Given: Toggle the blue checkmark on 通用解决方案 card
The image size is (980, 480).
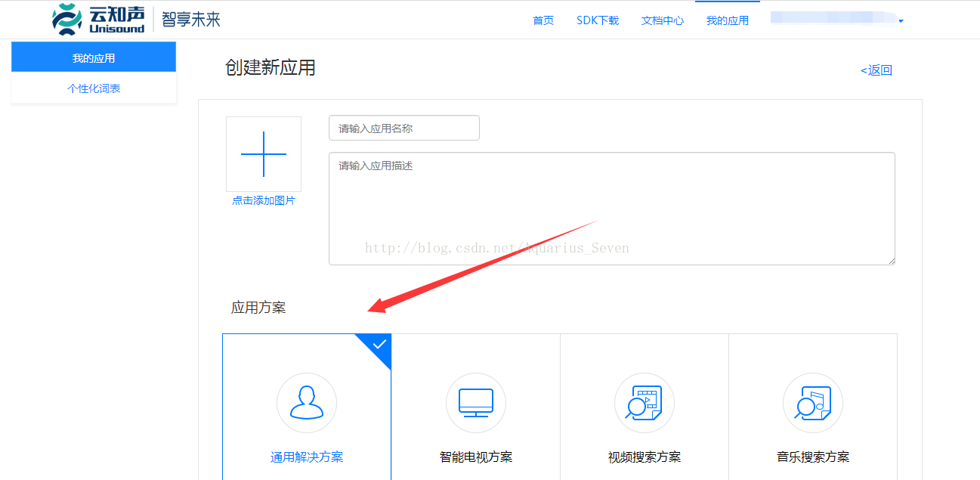Looking at the screenshot, I should (379, 345).
